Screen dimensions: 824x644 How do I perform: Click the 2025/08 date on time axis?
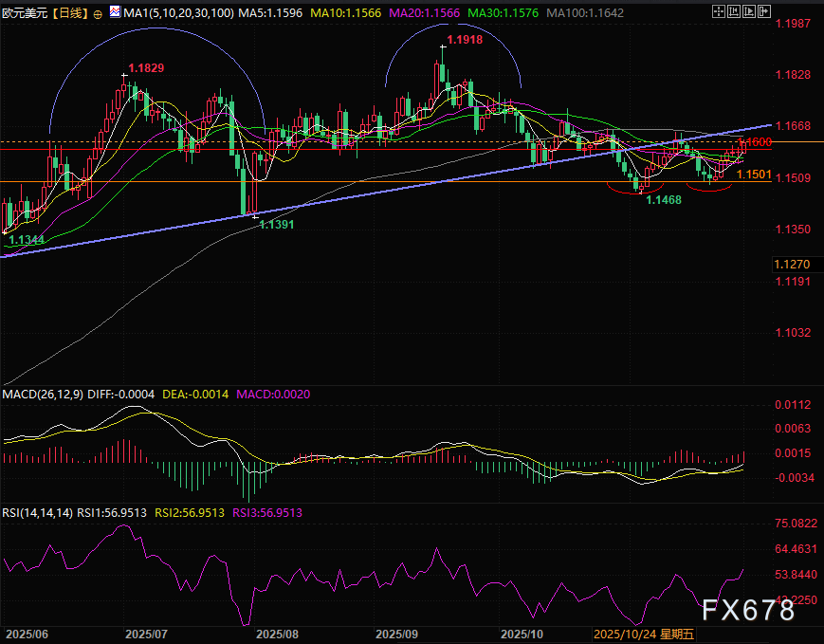tap(277, 634)
